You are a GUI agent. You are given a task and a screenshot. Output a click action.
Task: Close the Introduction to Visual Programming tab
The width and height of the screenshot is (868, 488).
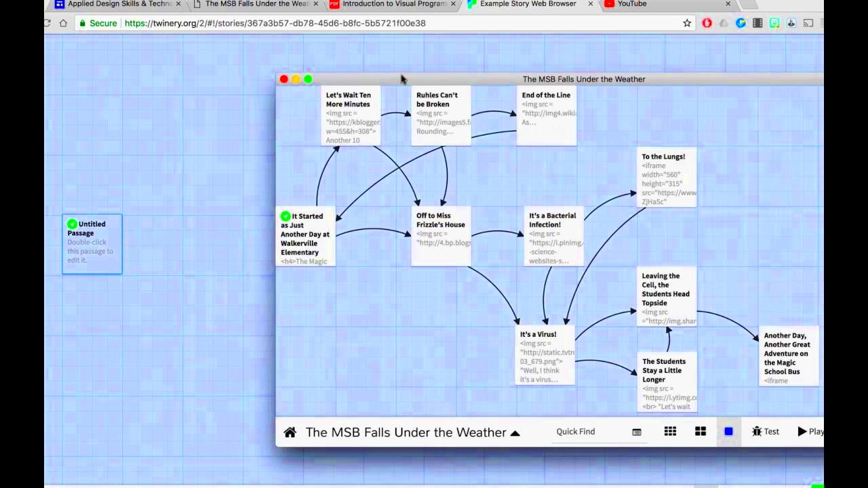[453, 4]
